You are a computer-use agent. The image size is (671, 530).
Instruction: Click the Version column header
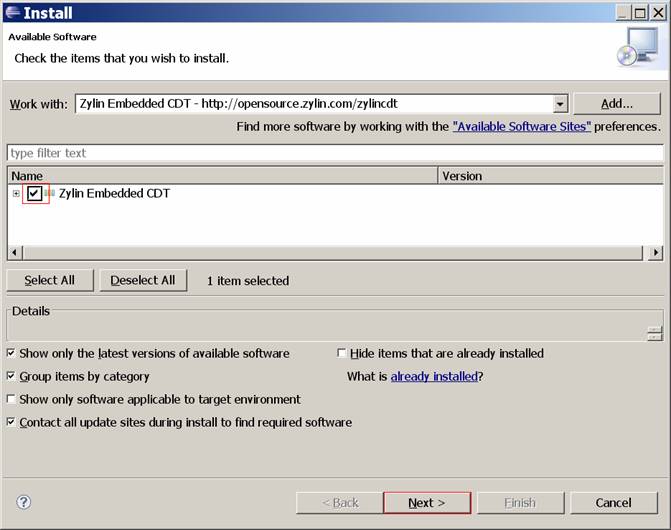[x=551, y=176]
